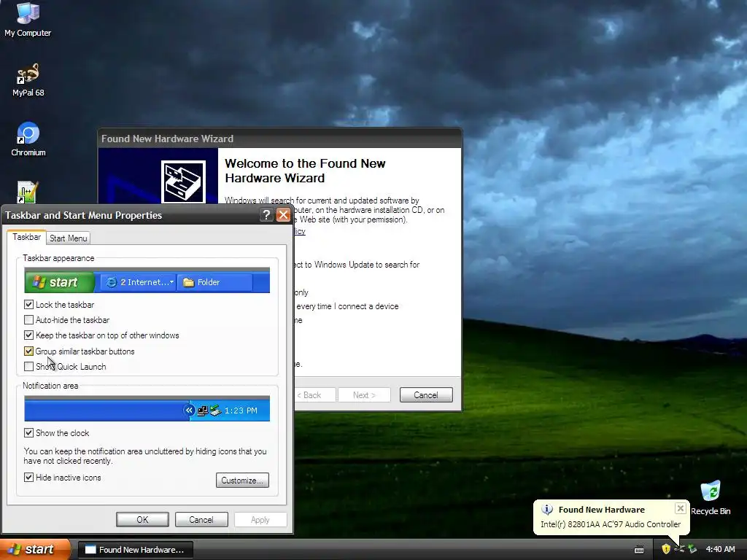
Task: Click Next in the Found New Hardware Wizard
Action: pyautogui.click(x=365, y=394)
